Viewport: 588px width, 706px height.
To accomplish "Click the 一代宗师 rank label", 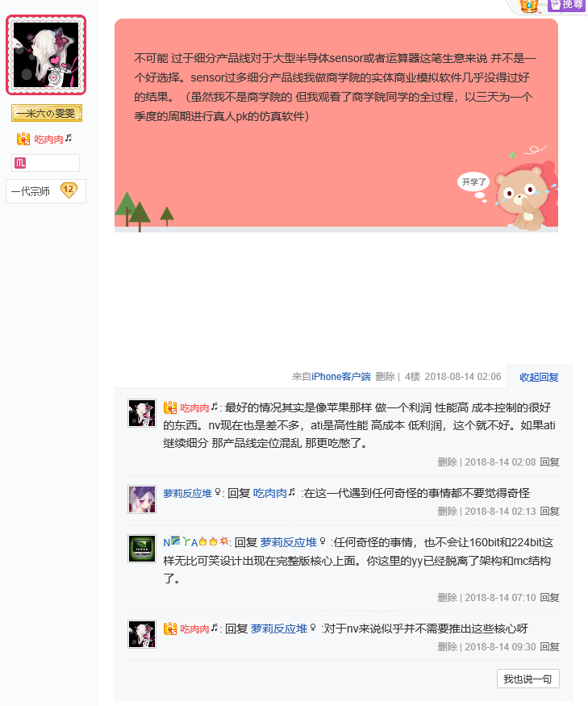I will pyautogui.click(x=30, y=191).
